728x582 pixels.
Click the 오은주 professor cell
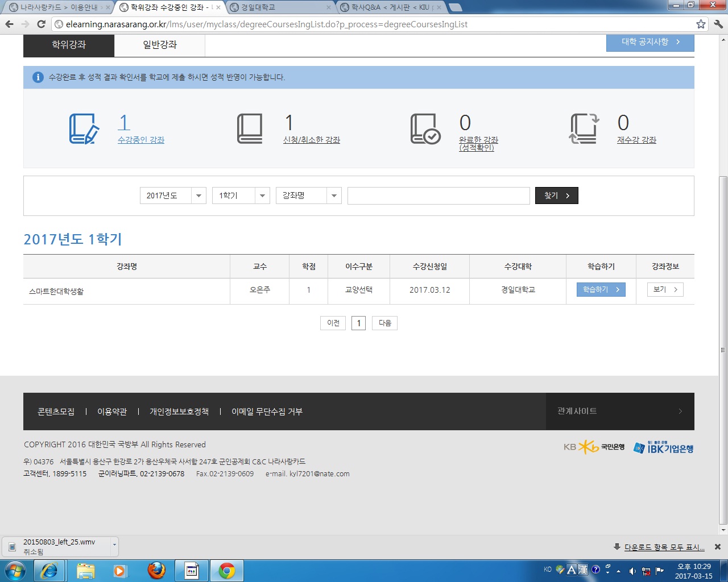point(260,290)
